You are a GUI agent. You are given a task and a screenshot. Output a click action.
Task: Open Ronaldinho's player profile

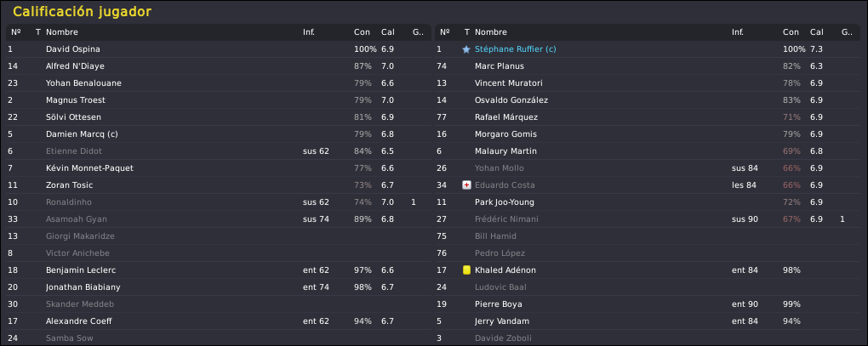tap(69, 202)
